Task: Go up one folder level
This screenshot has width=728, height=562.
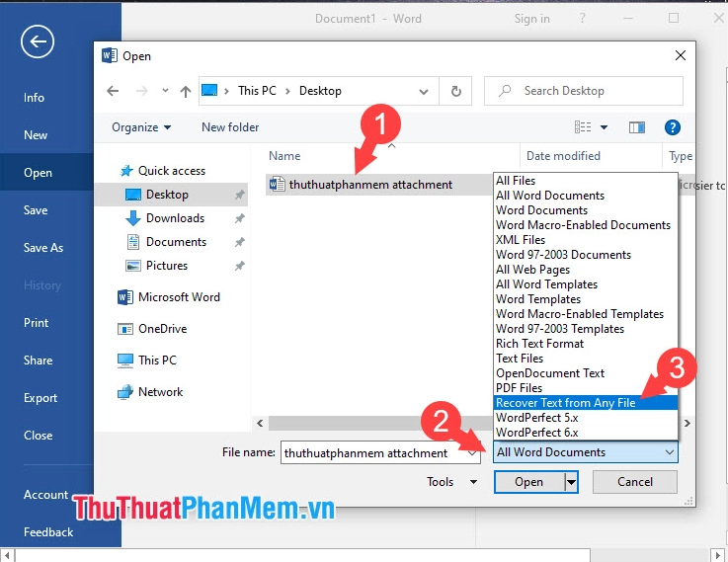Action: pyautogui.click(x=186, y=92)
